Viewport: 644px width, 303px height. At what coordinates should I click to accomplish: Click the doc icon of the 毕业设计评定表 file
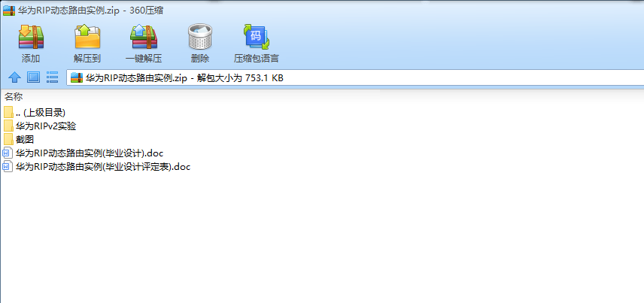(8, 167)
